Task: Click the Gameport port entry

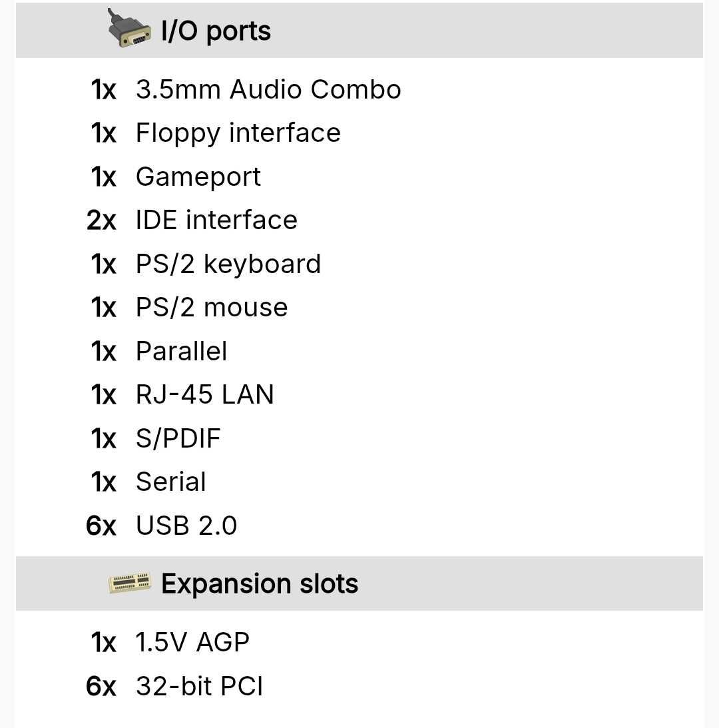Action: pos(198,177)
